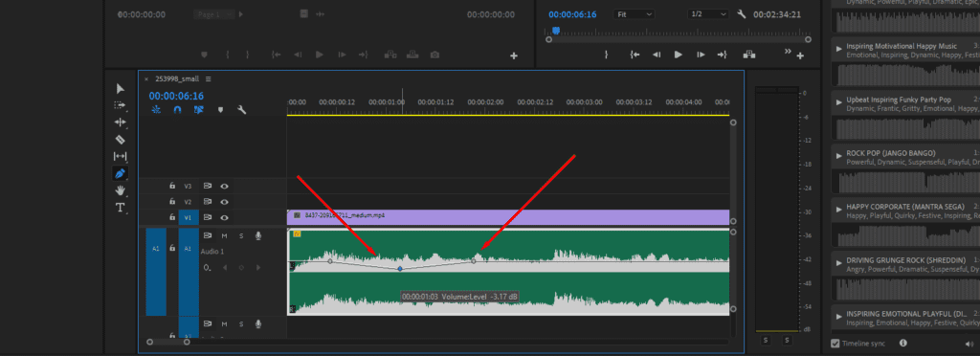Screen dimensions: 980x356
Task: Select the Razor tool
Action: click(x=120, y=140)
